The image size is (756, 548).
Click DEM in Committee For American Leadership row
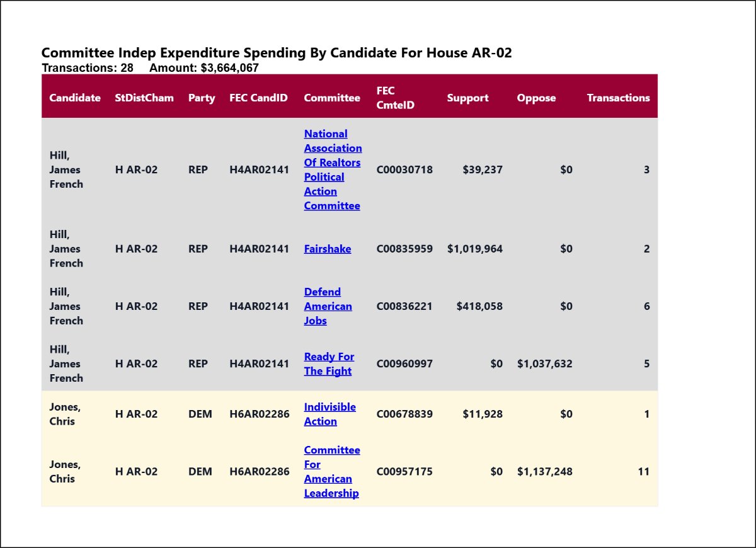pyautogui.click(x=200, y=471)
